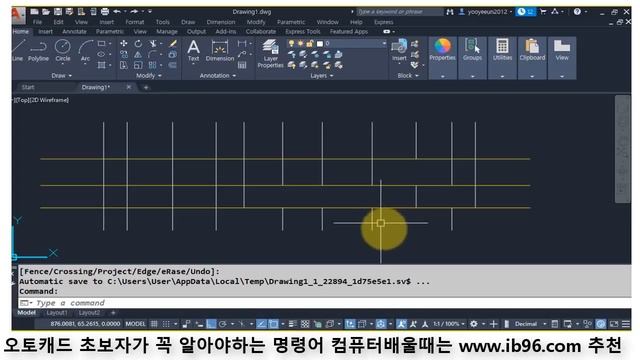Toggle lineweight display in status bar
Image resolution: width=640 pixels, height=360 pixels.
click(x=293, y=324)
